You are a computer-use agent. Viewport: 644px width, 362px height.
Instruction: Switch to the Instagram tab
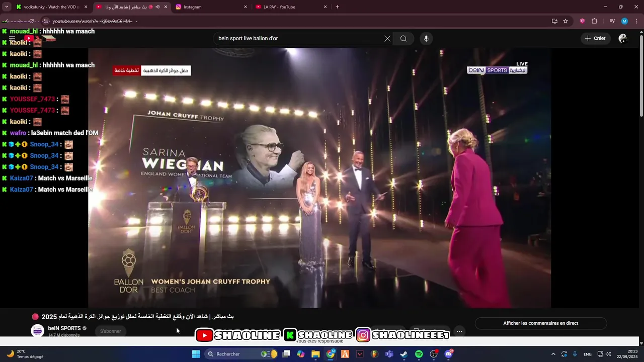pos(211,7)
